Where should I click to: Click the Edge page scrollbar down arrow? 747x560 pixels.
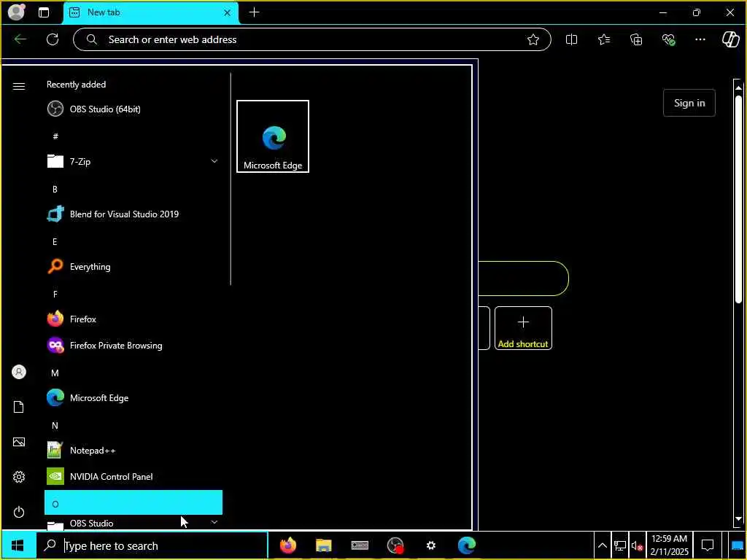738,518
